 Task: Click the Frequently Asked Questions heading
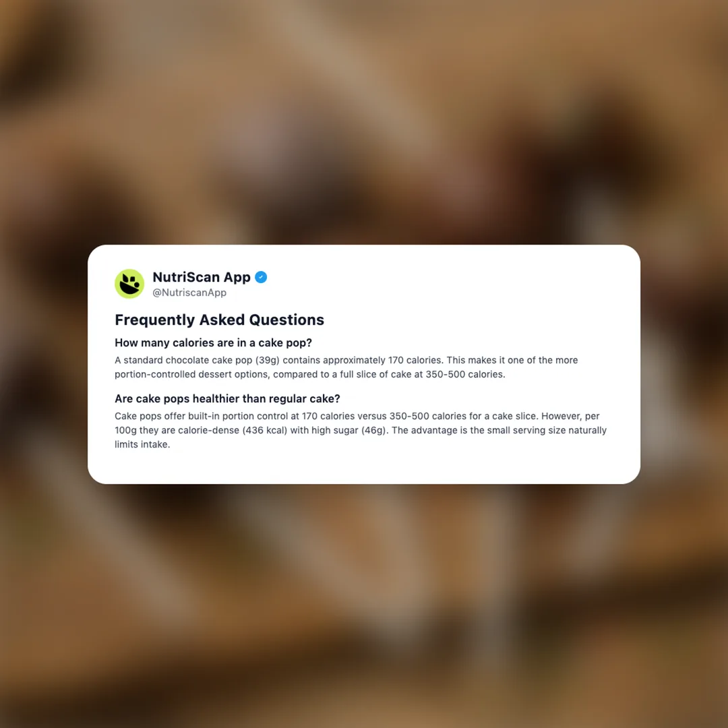219,320
